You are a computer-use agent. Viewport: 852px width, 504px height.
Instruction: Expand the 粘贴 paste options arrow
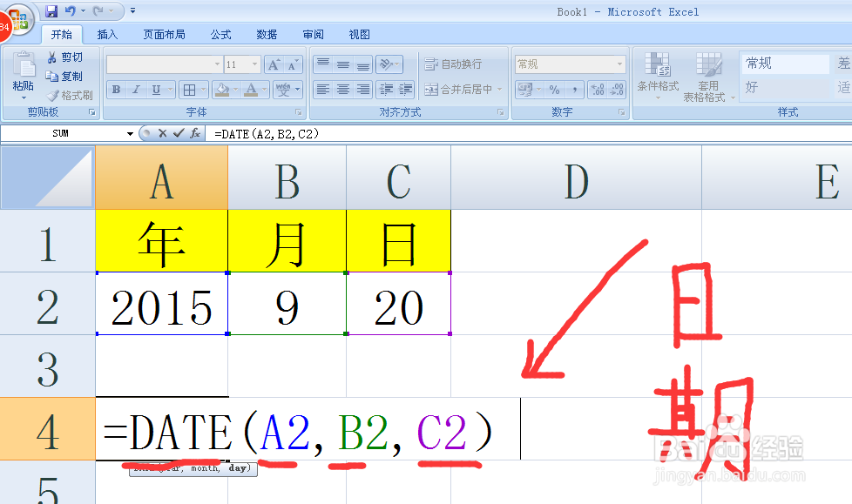click(24, 97)
